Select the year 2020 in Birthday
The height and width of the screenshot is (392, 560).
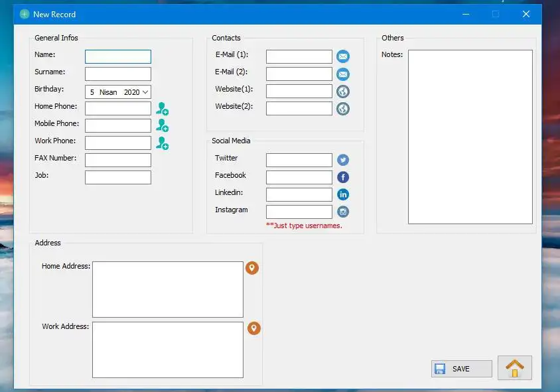(x=131, y=92)
